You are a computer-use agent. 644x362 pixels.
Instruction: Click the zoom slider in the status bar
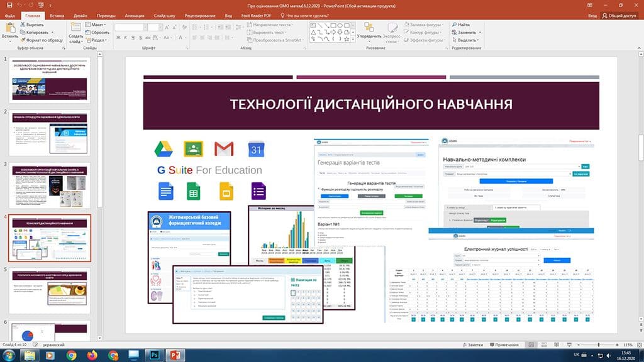point(598,345)
